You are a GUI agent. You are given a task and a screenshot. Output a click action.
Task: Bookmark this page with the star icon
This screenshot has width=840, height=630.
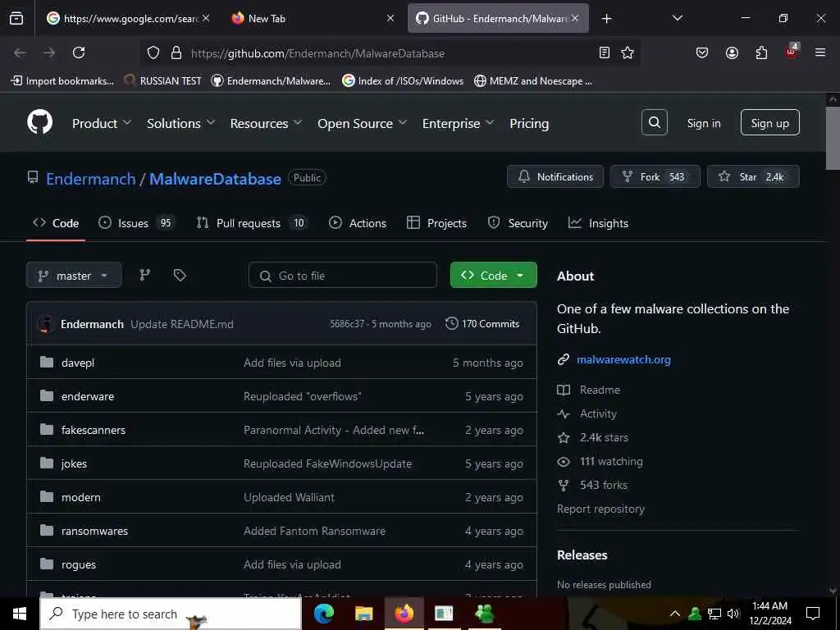[x=628, y=52]
